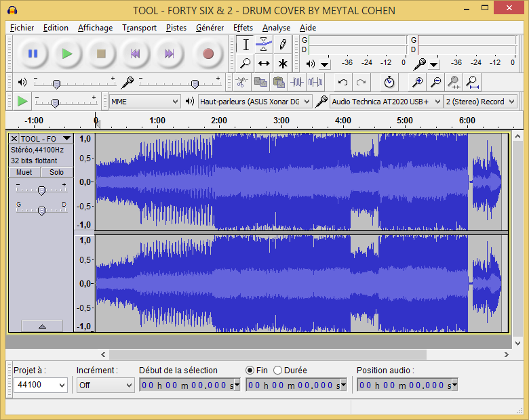
Task: Skip to start of track
Action: (x=135, y=54)
